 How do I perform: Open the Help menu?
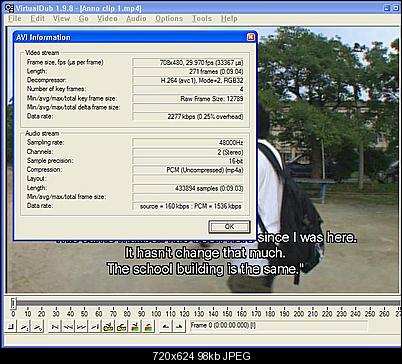click(x=229, y=19)
